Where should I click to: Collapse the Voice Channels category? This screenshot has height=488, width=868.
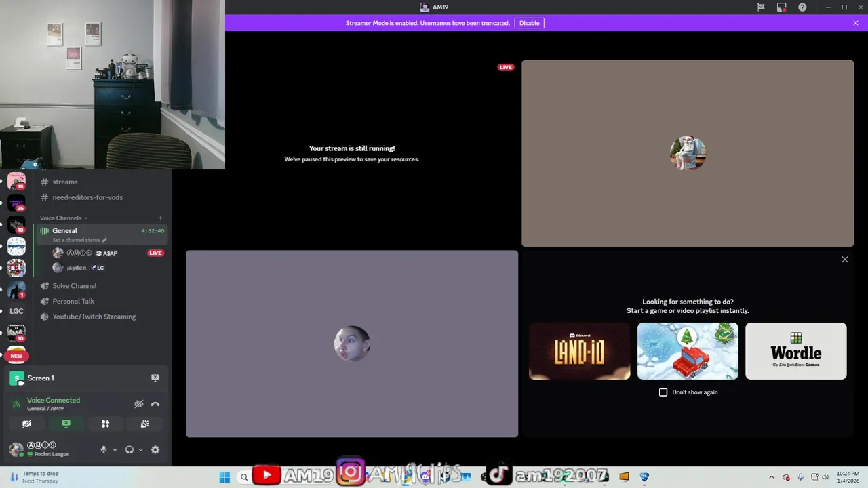pos(64,218)
